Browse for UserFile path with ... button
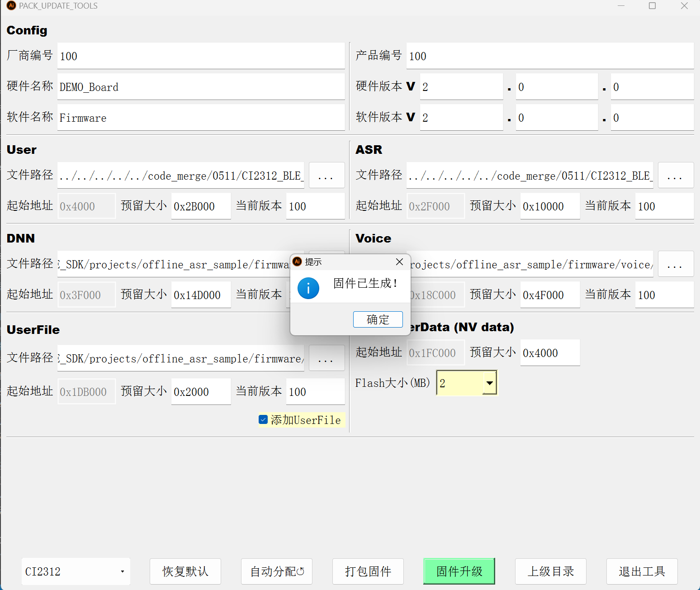700x590 pixels. 326,358
